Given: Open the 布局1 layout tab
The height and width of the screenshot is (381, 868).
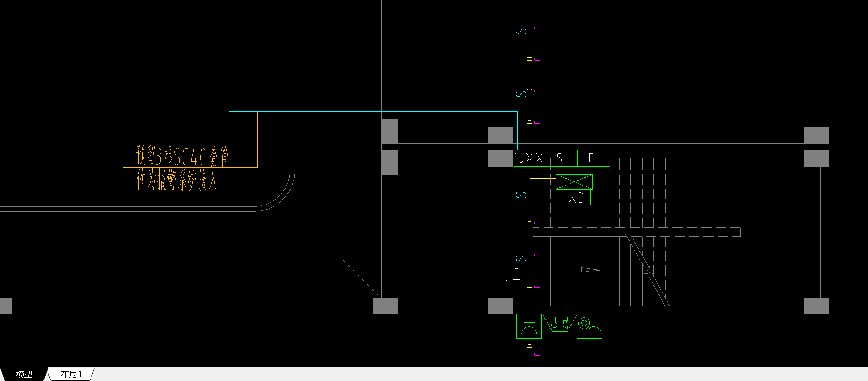Looking at the screenshot, I should tap(71, 374).
